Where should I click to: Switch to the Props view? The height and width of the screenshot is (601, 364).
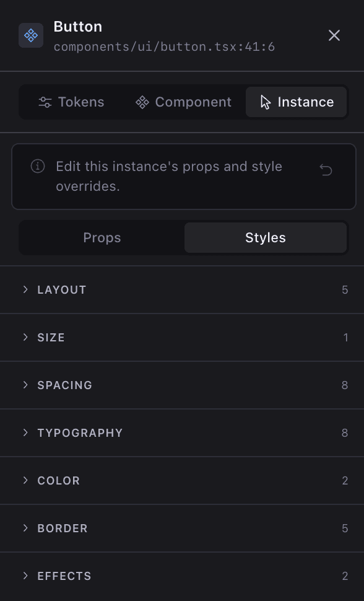tap(102, 237)
